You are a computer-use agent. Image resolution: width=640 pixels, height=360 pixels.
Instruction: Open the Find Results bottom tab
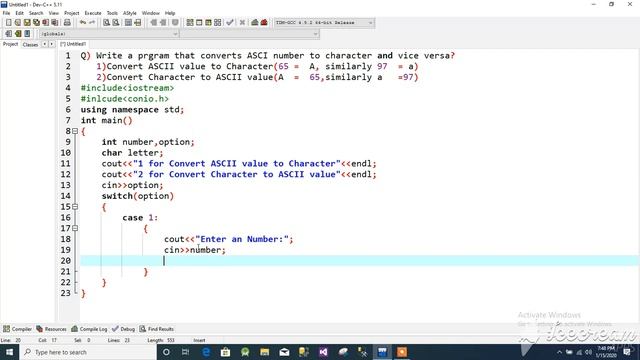tap(157, 329)
